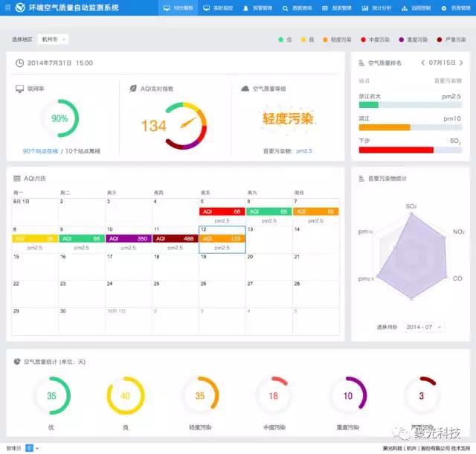
Task: Toggle the green 优 legend item
Action: (x=285, y=39)
